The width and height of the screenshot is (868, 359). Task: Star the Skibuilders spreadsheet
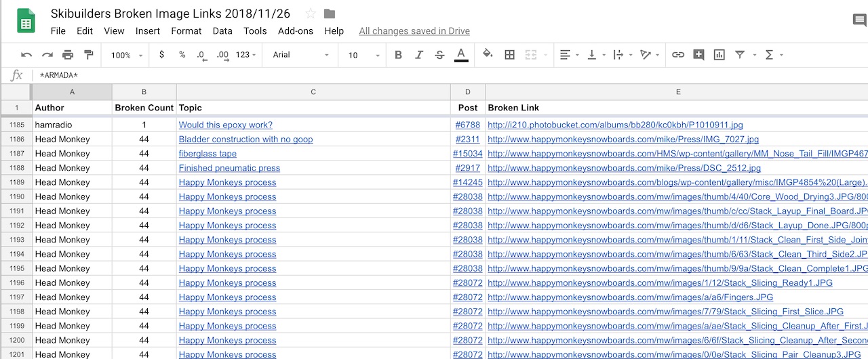coord(311,14)
